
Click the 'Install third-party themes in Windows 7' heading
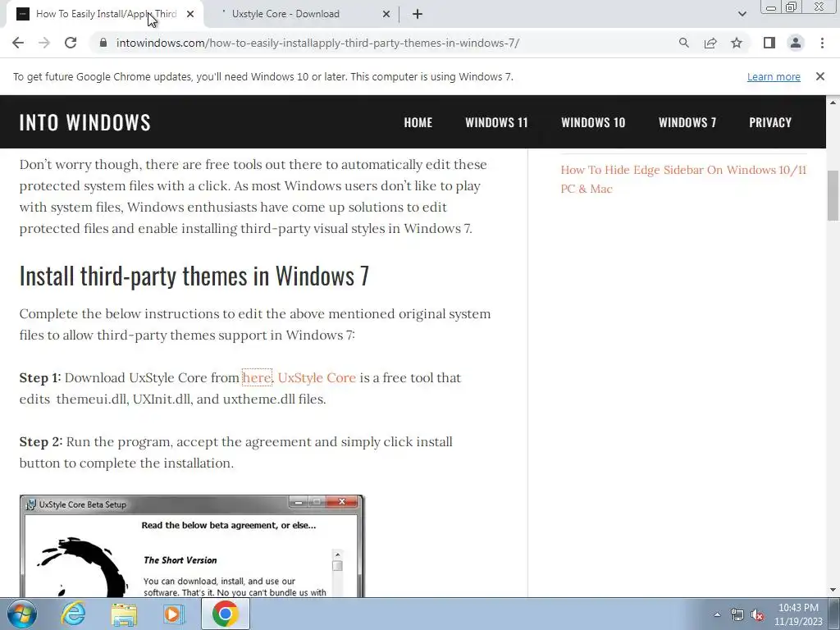pos(194,276)
